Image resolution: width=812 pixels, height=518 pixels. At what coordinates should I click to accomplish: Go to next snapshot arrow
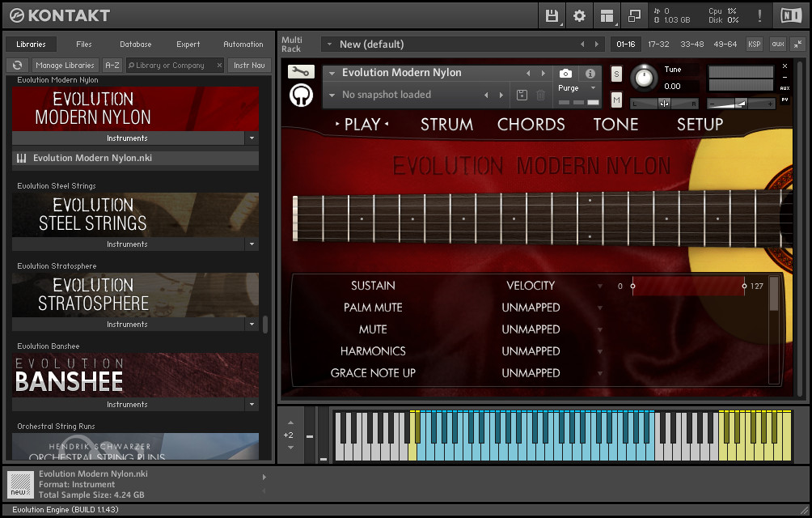pos(501,95)
